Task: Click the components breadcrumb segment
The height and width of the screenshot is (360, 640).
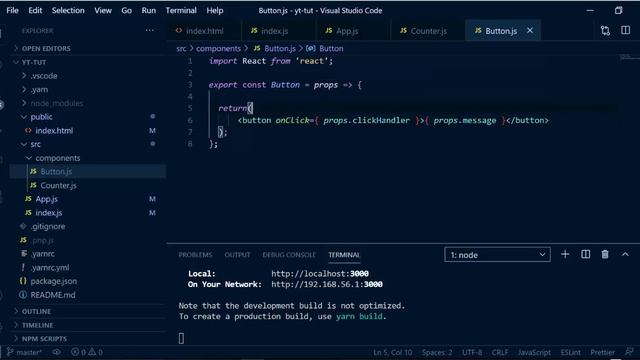Action: pyautogui.click(x=218, y=49)
